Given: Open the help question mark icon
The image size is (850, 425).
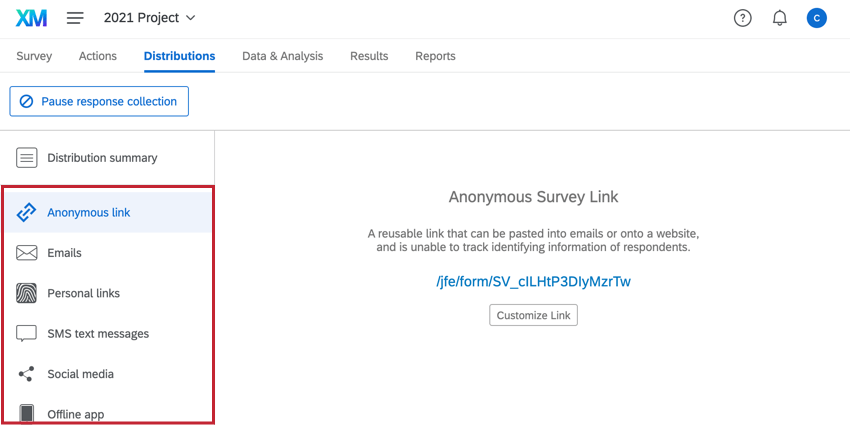Looking at the screenshot, I should (742, 18).
